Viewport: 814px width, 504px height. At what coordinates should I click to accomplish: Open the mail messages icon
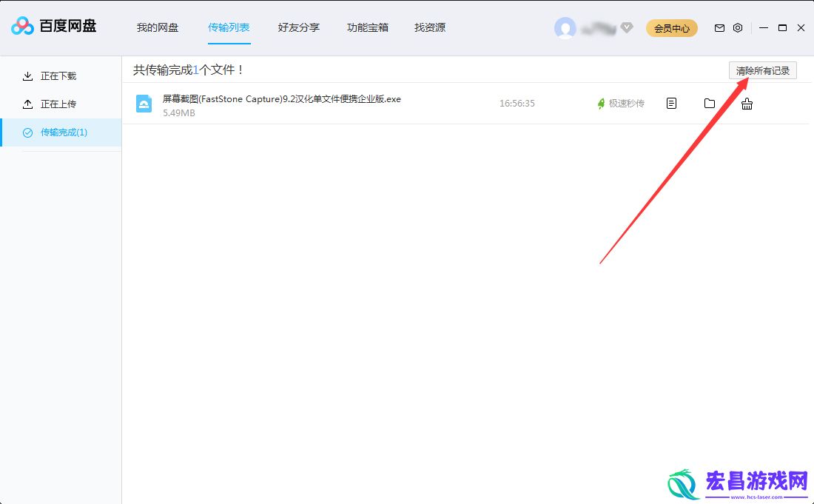click(719, 28)
